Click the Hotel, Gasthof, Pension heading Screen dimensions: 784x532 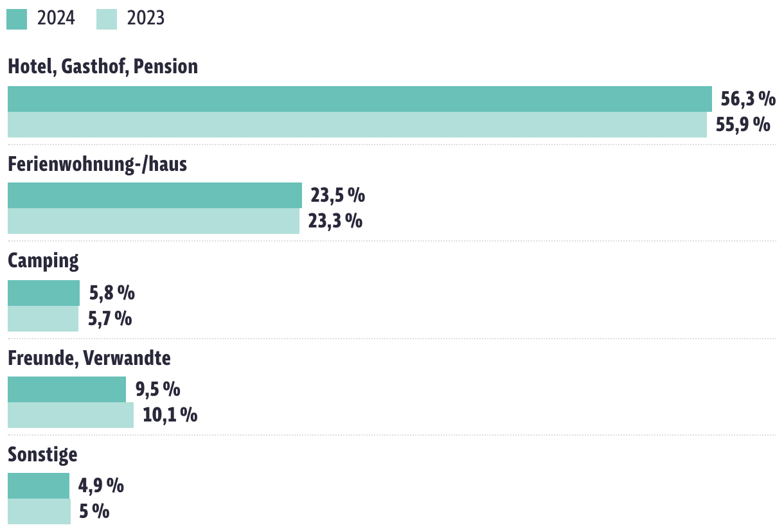point(103,66)
